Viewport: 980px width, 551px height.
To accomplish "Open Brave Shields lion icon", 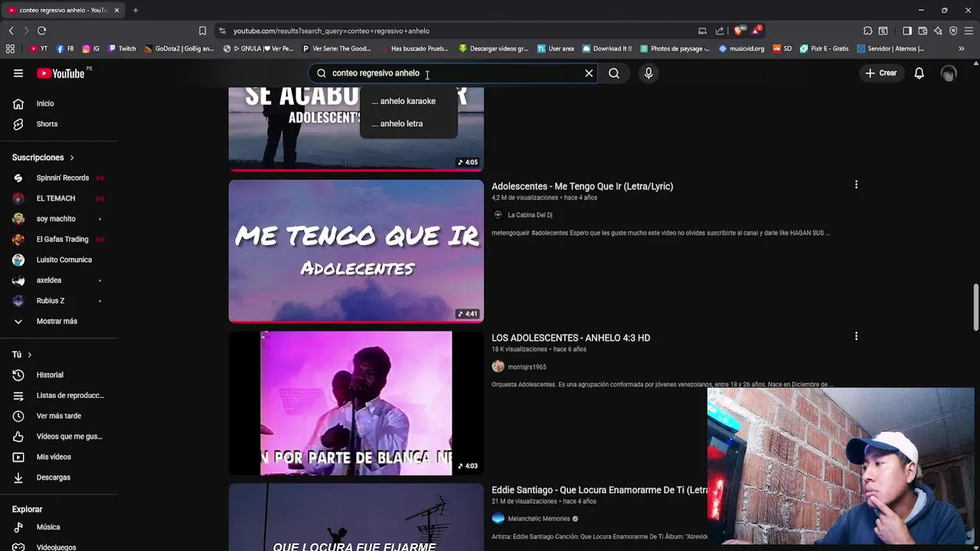I will tap(738, 31).
